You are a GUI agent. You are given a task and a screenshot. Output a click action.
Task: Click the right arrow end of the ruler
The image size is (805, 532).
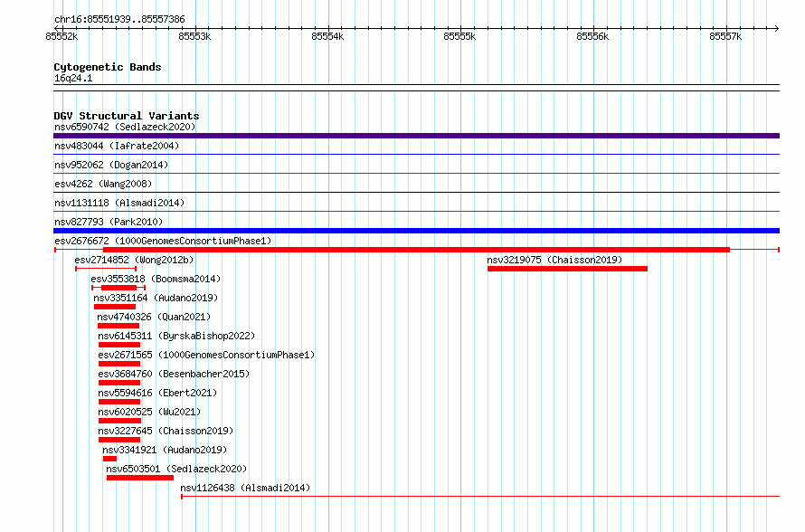point(776,28)
